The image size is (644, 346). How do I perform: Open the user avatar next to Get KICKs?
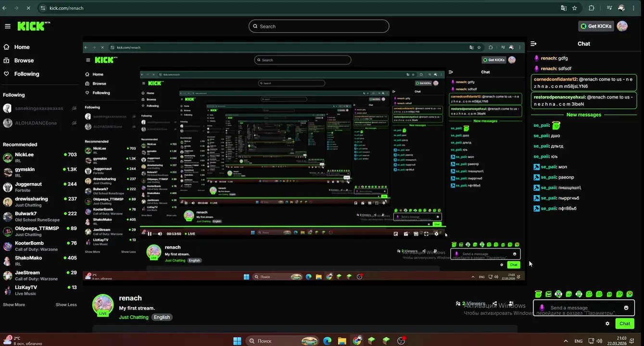tap(622, 26)
